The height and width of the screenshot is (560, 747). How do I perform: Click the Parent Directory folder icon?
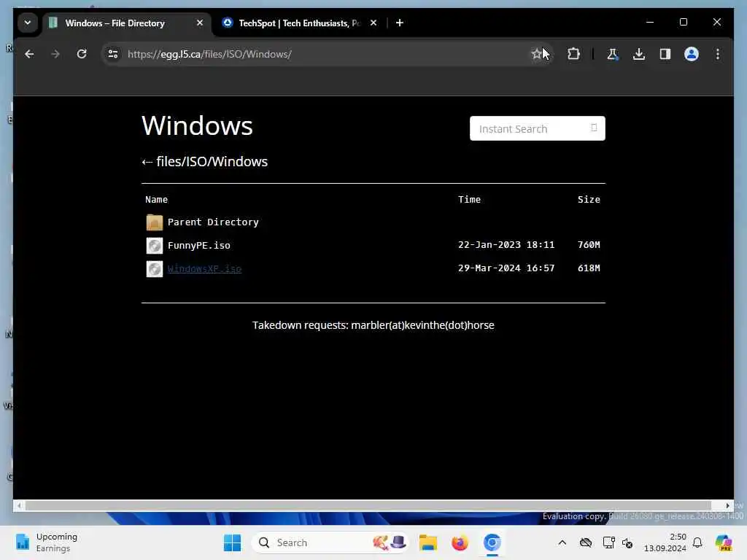point(155,222)
